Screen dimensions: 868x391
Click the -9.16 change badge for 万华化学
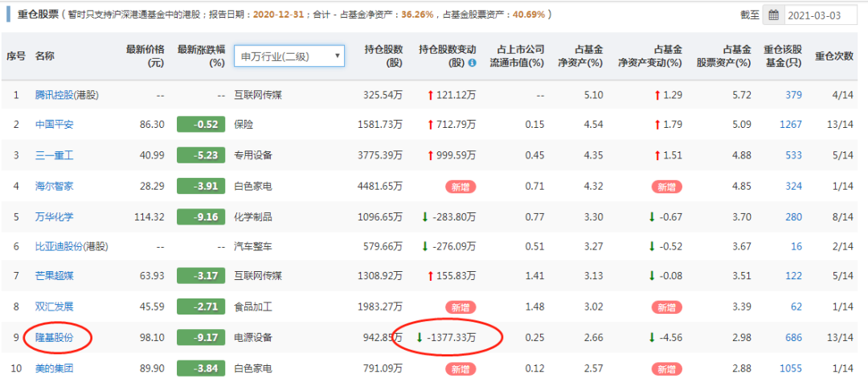tap(202, 216)
